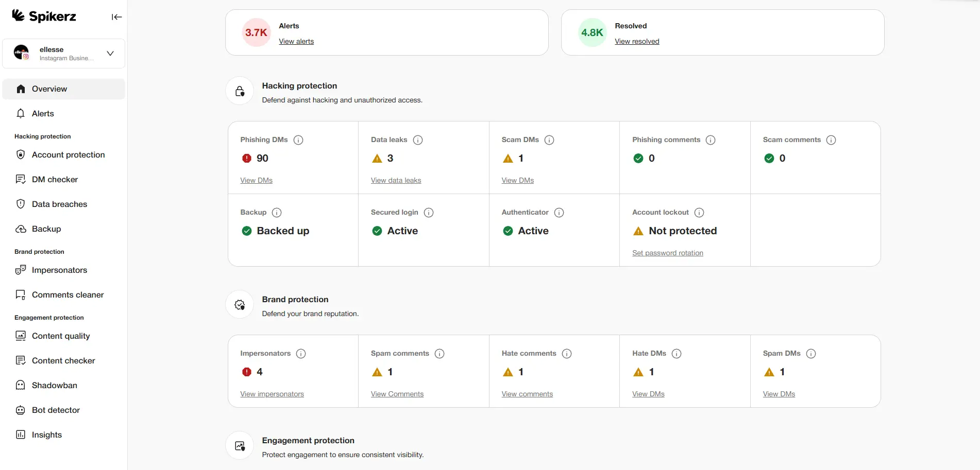Open the Shadowban checker
The image size is (980, 470).
coord(54,385)
